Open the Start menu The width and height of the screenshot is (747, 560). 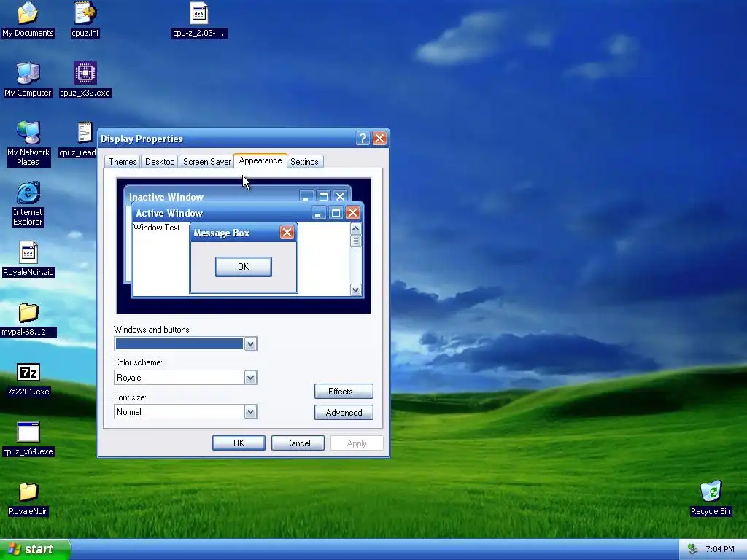[35, 549]
